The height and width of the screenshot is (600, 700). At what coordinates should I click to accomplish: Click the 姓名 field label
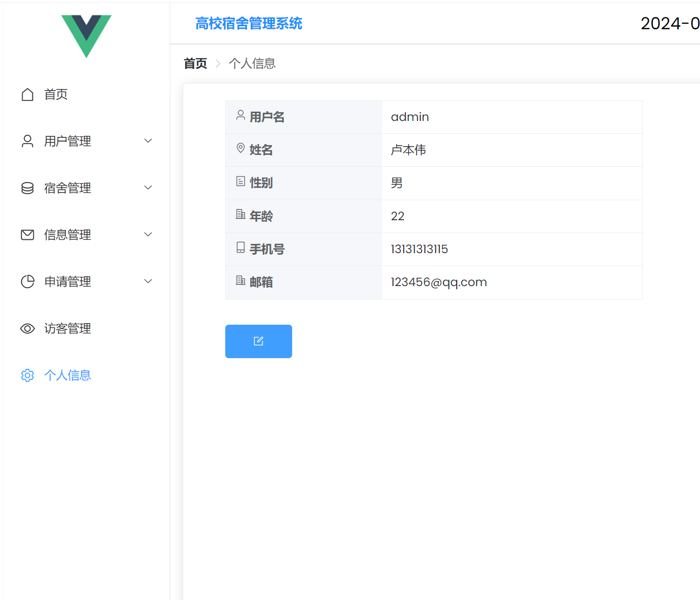tap(261, 150)
